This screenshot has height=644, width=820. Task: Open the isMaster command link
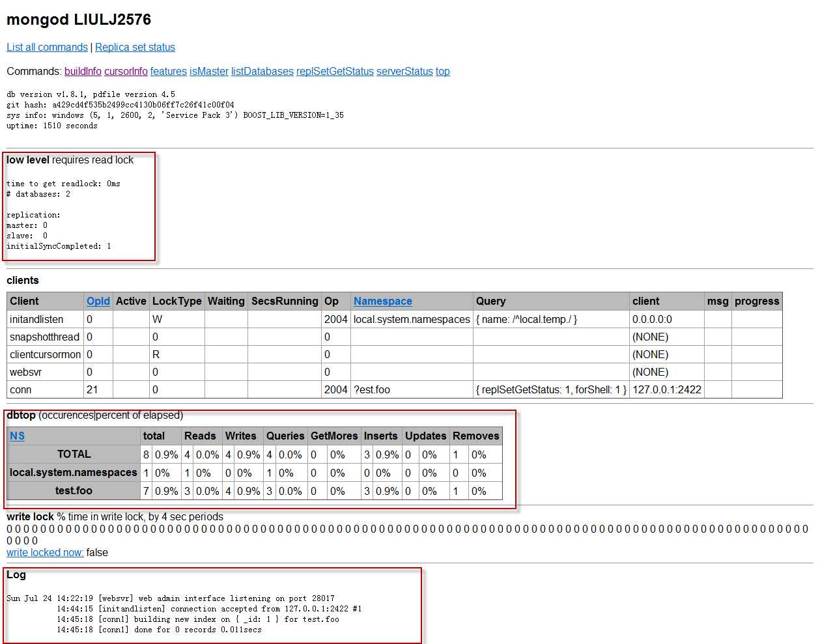point(209,71)
